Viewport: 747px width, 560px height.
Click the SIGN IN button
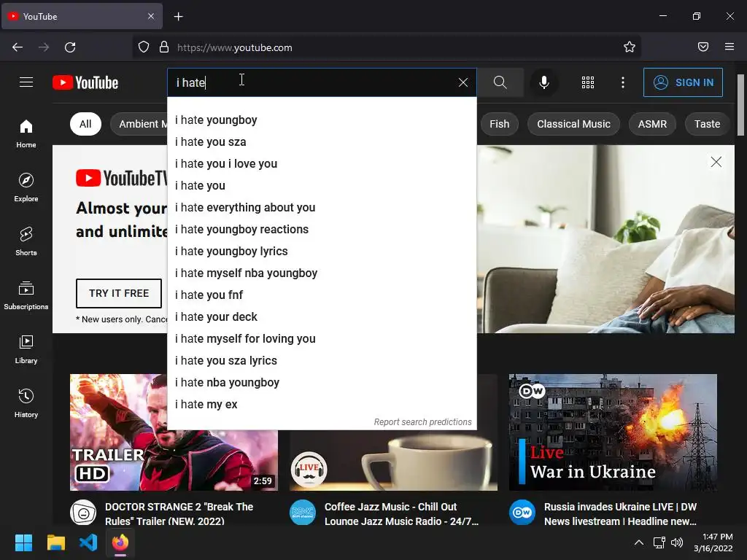click(683, 82)
